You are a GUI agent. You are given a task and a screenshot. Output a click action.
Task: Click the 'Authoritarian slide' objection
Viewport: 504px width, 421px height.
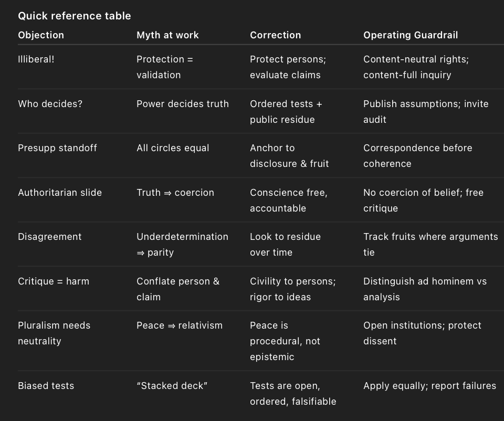coord(60,193)
